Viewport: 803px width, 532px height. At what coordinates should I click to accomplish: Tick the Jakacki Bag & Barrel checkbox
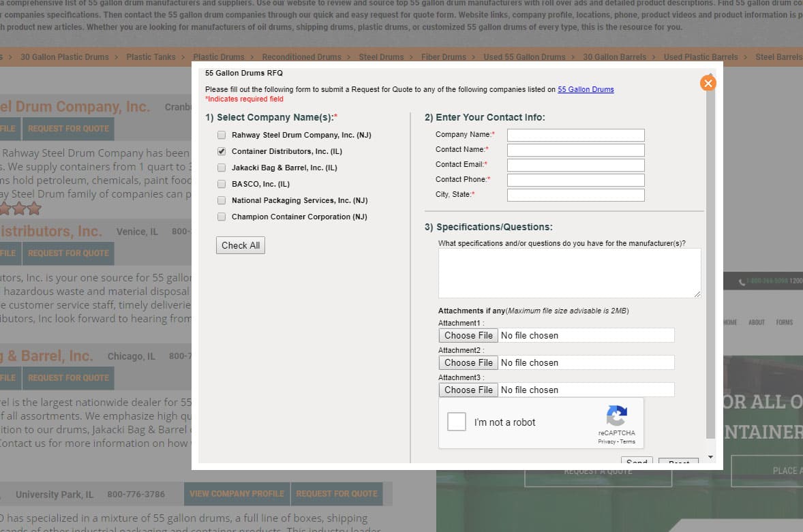[x=221, y=168]
